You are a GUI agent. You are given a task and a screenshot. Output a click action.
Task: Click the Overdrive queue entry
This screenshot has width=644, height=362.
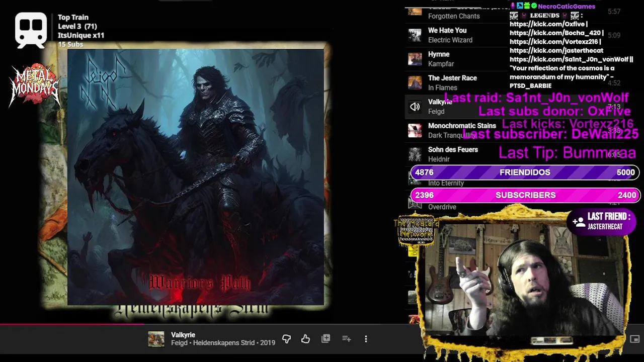pyautogui.click(x=442, y=207)
